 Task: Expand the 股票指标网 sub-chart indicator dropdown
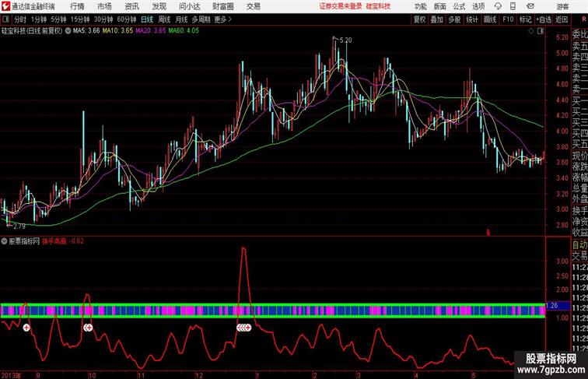click(x=4, y=241)
